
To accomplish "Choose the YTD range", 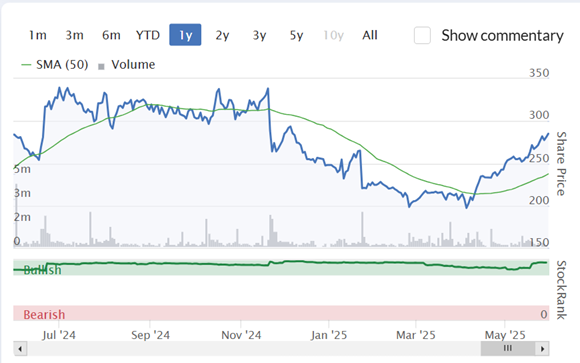I will pos(148,35).
